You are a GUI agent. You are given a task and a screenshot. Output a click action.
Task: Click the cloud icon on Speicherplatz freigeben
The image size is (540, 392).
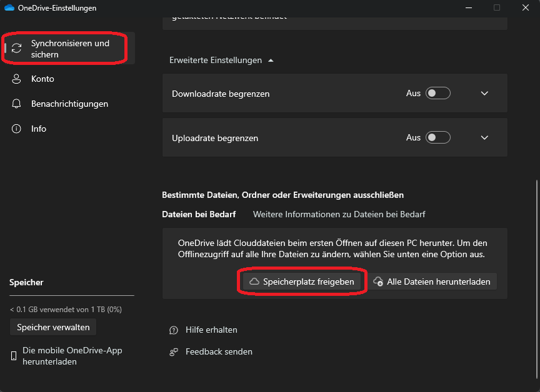(x=254, y=282)
